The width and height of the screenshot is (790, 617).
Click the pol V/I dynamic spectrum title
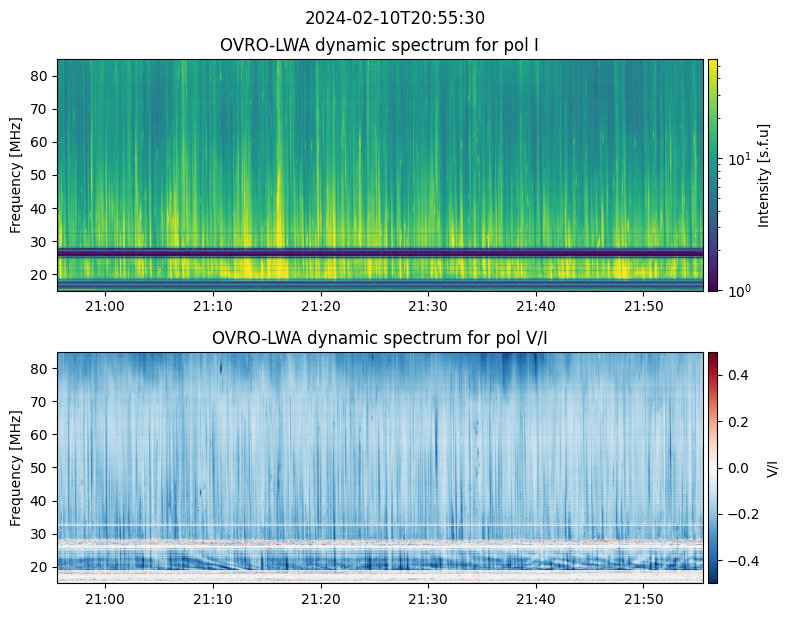379,338
